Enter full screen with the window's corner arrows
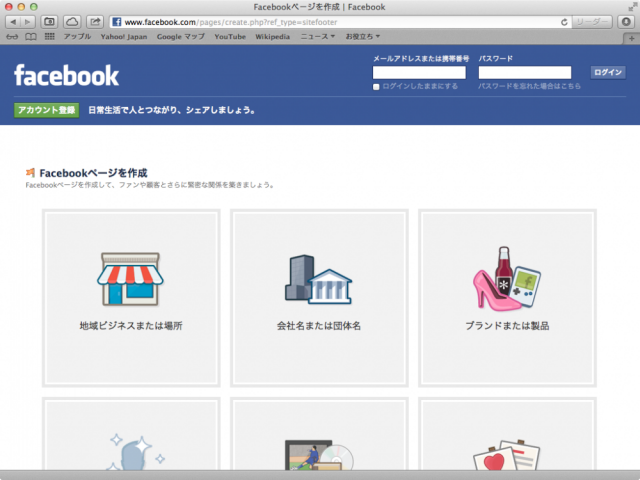640x480 pixels. (x=632, y=7)
